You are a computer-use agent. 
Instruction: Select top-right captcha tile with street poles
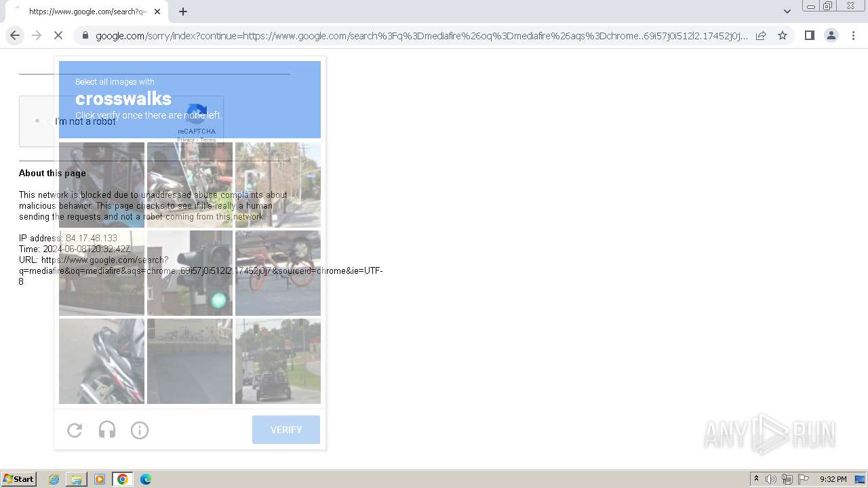click(x=278, y=185)
